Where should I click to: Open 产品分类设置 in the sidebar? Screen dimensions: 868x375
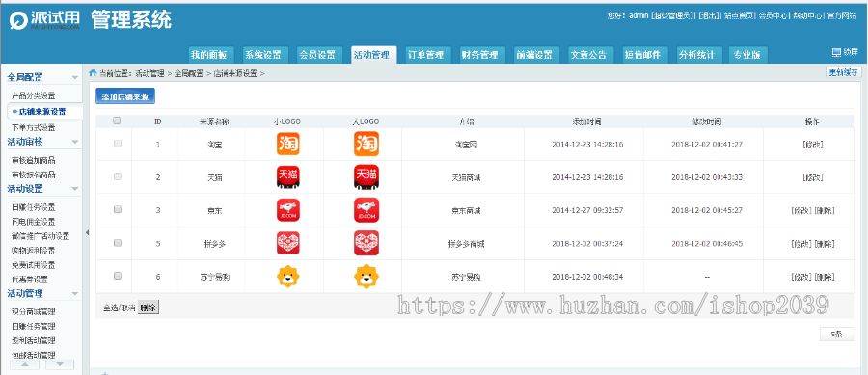point(34,96)
